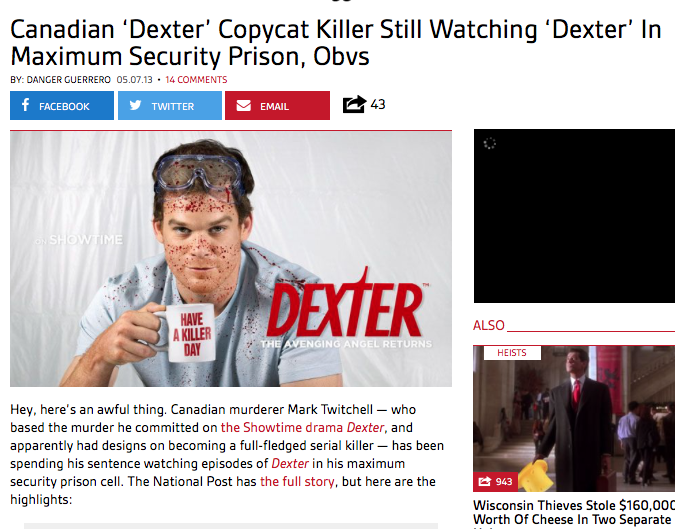This screenshot has height=529, width=675.
Task: Share article via TWITTER button
Action: pyautogui.click(x=170, y=105)
